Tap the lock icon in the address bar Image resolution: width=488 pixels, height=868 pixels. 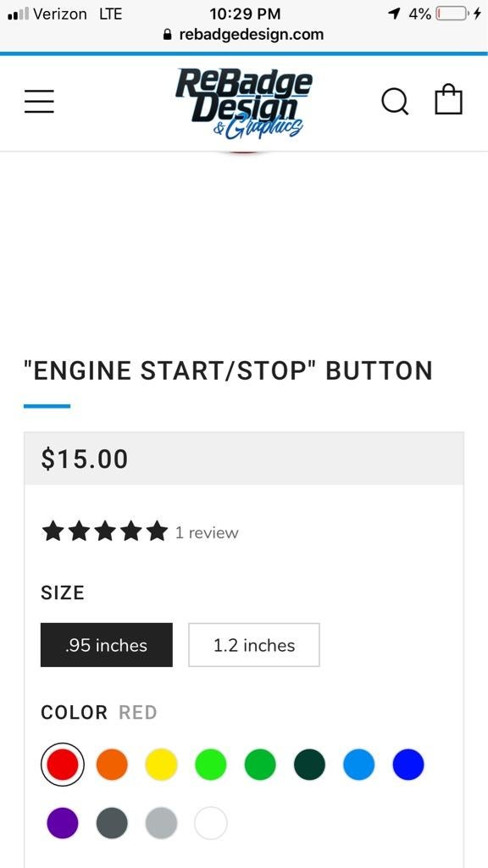[x=166, y=35]
